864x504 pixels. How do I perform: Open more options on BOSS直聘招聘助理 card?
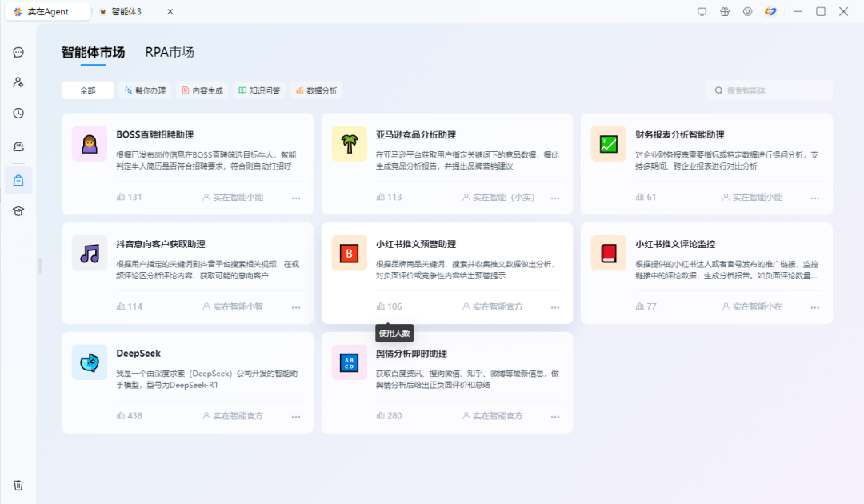pos(295,196)
